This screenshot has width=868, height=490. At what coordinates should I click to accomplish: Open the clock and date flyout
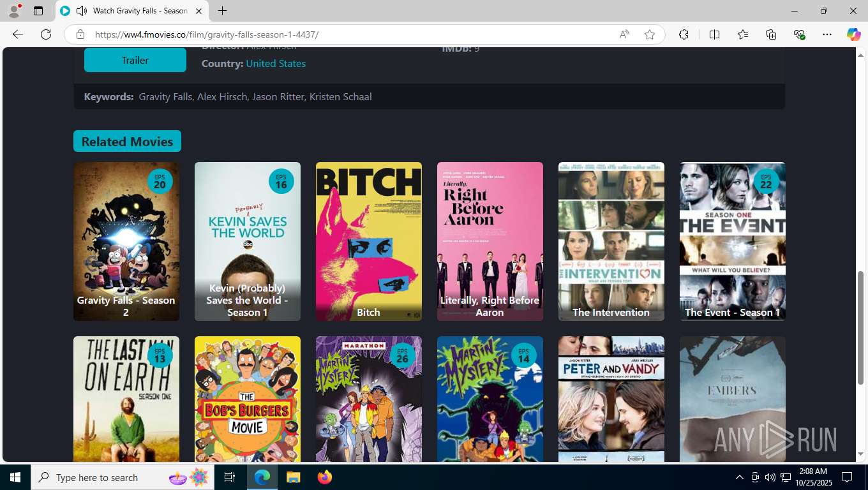813,477
